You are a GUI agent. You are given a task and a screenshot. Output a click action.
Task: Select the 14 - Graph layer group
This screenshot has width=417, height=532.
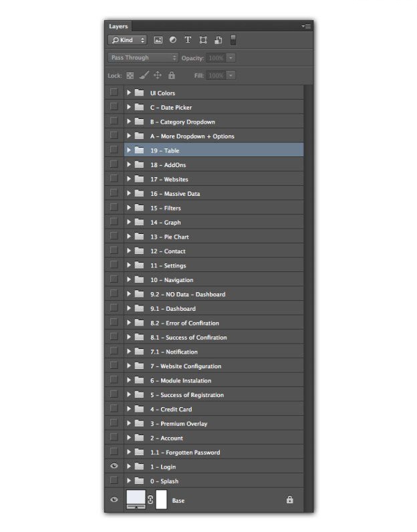click(x=200, y=223)
